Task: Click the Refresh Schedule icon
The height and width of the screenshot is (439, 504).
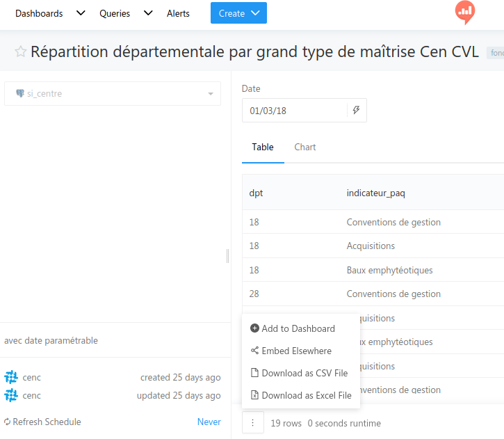Action: pos(8,422)
